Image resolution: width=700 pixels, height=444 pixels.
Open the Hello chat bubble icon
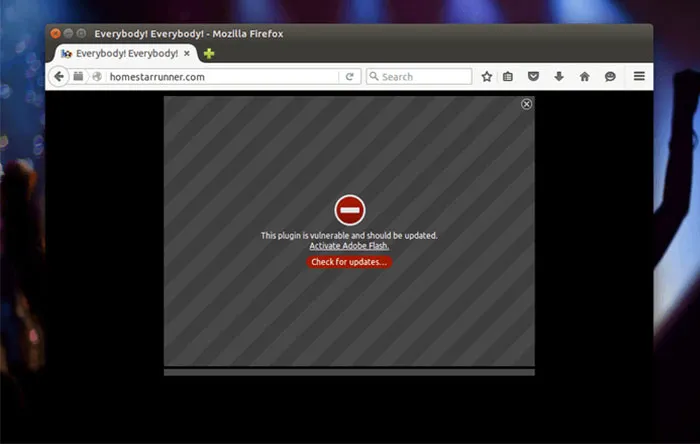tap(610, 76)
